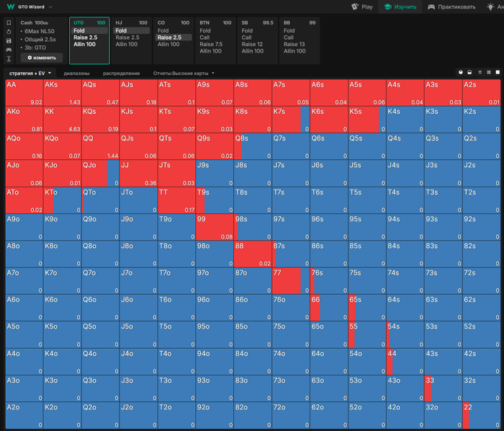Select the 32s hand cell
This screenshot has height=431, width=504.
coord(482,388)
